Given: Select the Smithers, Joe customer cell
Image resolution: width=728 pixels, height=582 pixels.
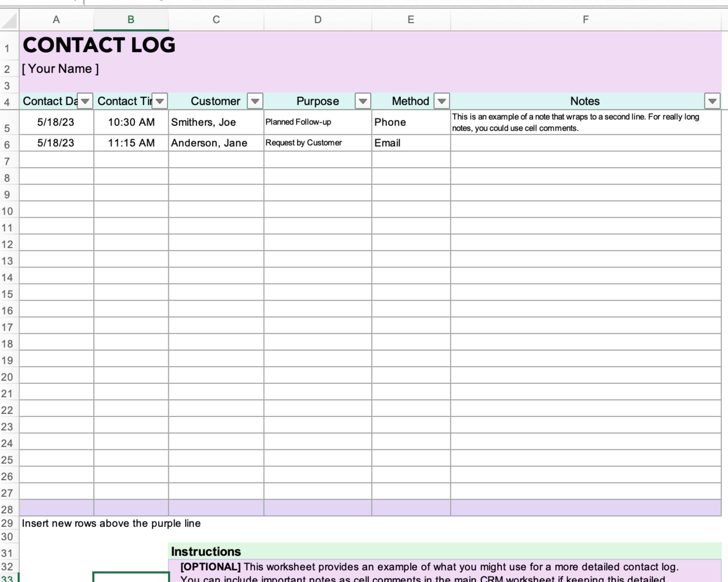Looking at the screenshot, I should click(x=216, y=122).
